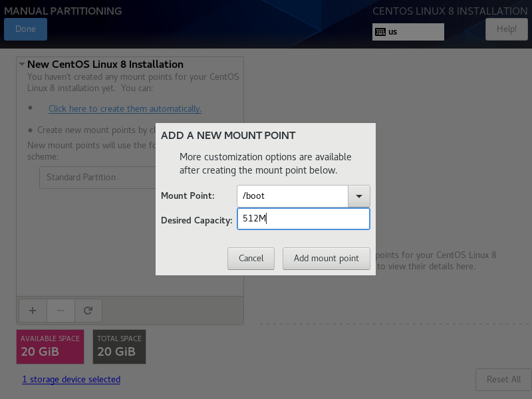The image size is (532, 399).
Task: Click the Done button
Action: [25, 29]
